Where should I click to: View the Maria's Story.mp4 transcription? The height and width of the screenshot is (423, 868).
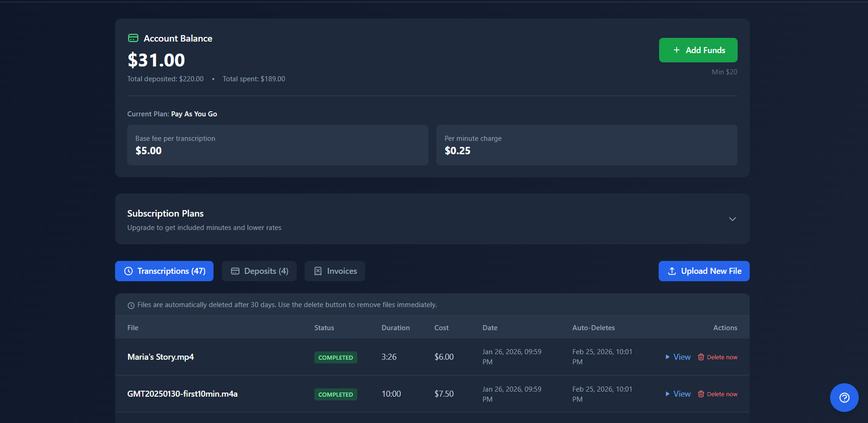[x=678, y=357]
